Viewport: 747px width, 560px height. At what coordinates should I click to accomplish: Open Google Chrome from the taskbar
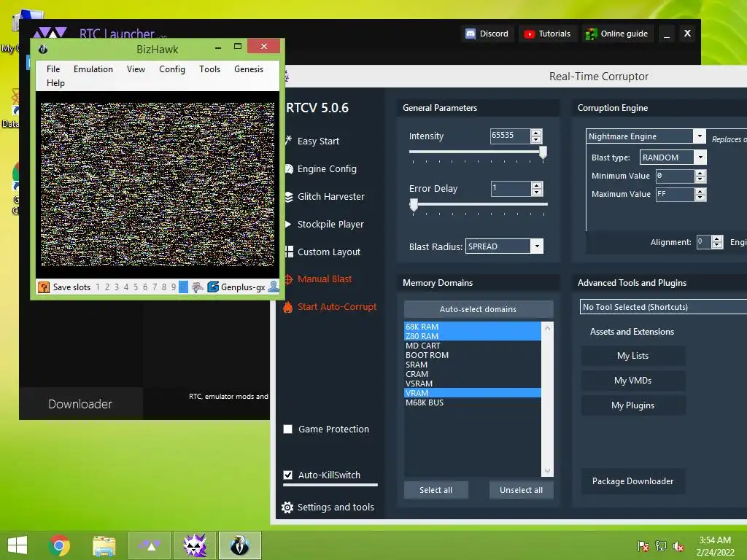pos(59,545)
